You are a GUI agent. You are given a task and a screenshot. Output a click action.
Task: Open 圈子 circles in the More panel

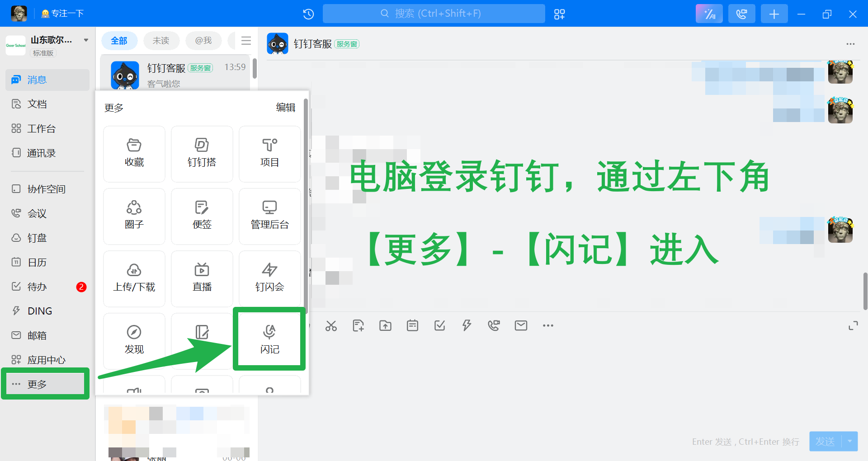click(x=134, y=216)
